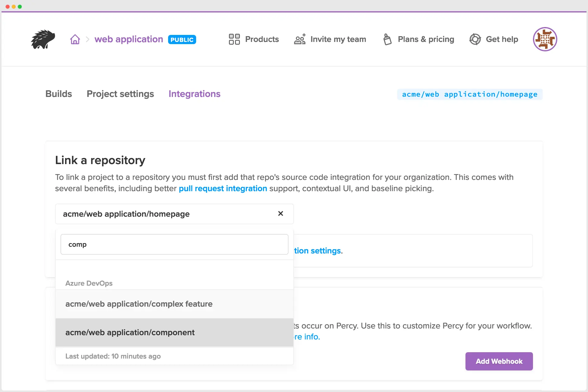Click the acme/web application/homepage repo tag
This screenshot has height=392, width=588.
(x=469, y=94)
